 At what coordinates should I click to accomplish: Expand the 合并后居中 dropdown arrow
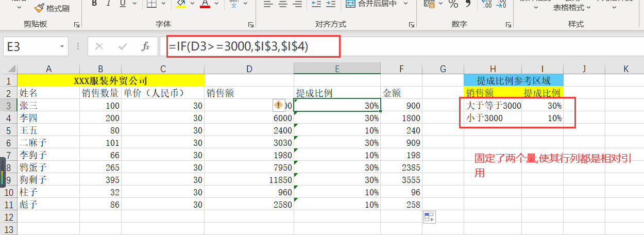(x=405, y=4)
